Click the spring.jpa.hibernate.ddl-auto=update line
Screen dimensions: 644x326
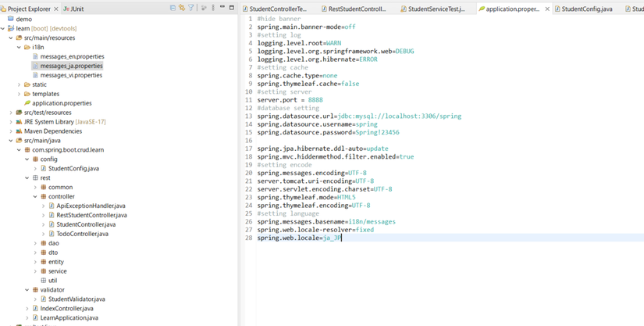click(323, 149)
